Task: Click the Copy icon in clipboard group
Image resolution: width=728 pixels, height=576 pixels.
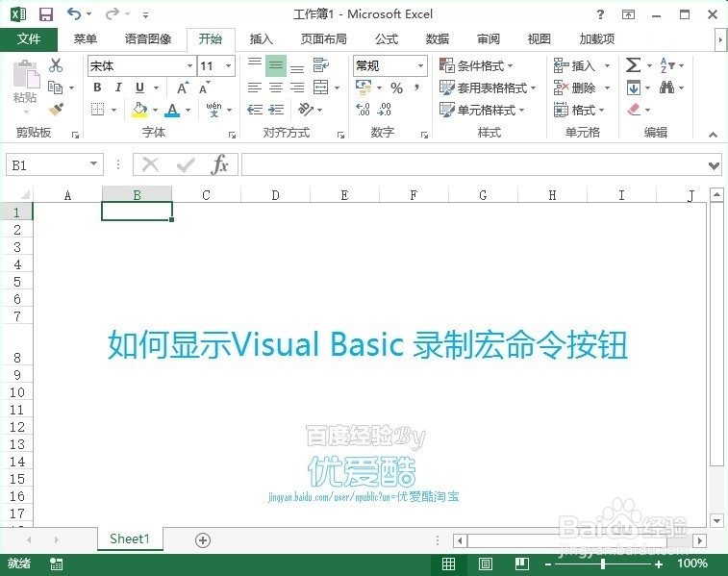Action: (55, 88)
